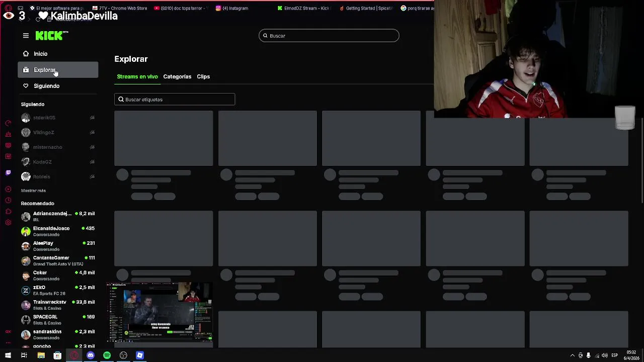The height and width of the screenshot is (362, 644).
Task: Open Opera sidebar player icon
Action: click(8, 189)
